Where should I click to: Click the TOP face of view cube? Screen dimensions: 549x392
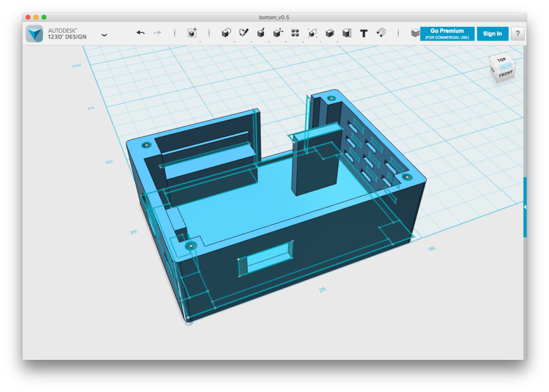(501, 60)
